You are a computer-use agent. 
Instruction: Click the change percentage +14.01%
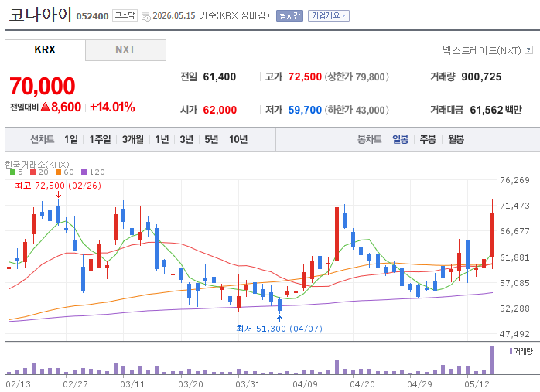112,107
